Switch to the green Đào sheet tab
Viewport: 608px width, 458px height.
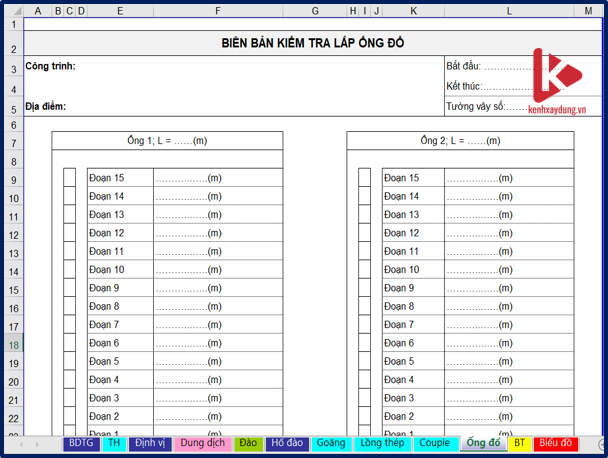tap(249, 442)
